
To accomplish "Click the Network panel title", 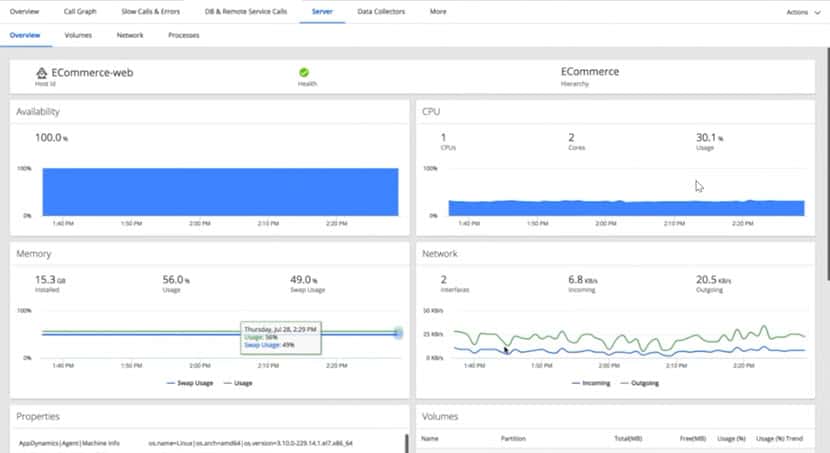I will pos(439,253).
